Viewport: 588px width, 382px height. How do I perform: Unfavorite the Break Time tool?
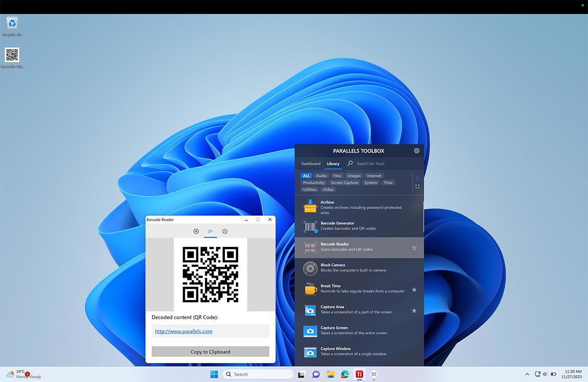click(414, 289)
